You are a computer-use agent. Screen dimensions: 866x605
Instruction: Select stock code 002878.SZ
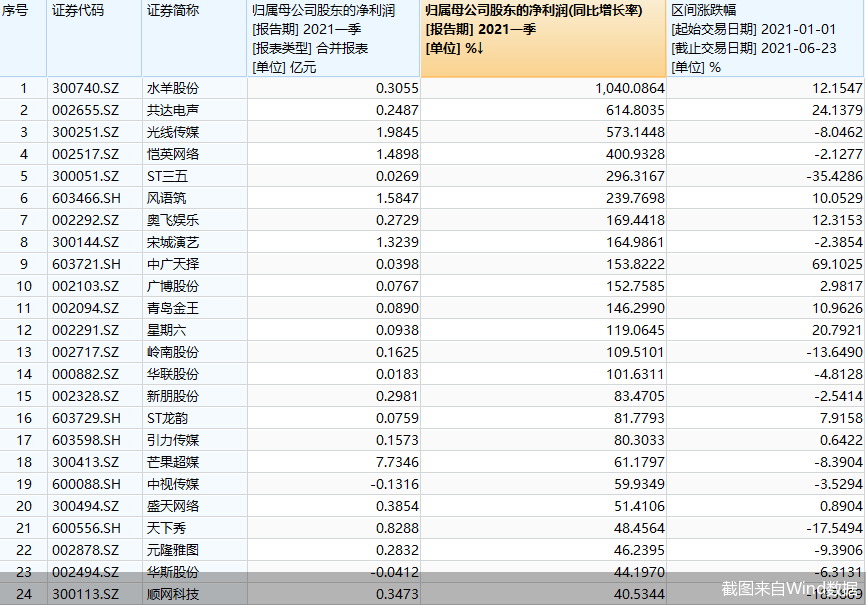click(86, 550)
